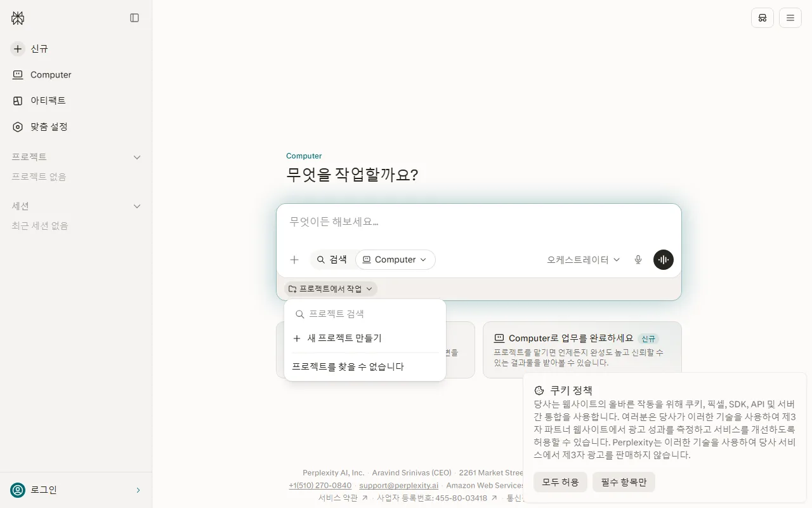Click 최근 세션 없음 text in sidebar

click(40, 225)
